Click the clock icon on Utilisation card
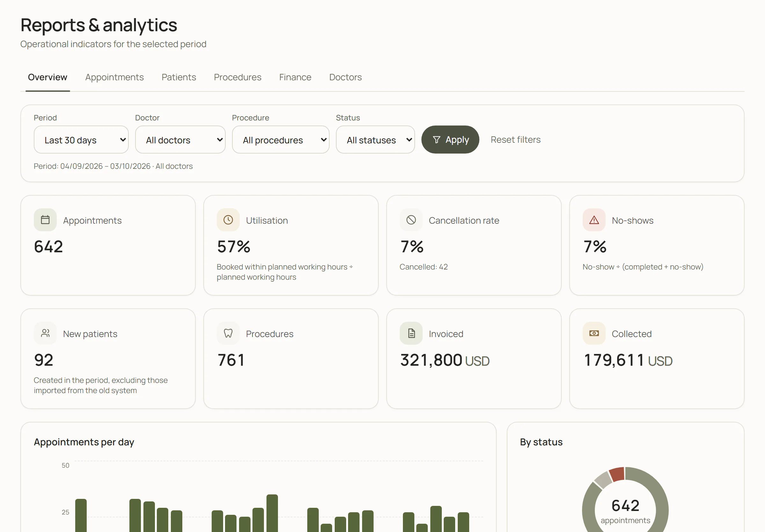 pyautogui.click(x=228, y=220)
